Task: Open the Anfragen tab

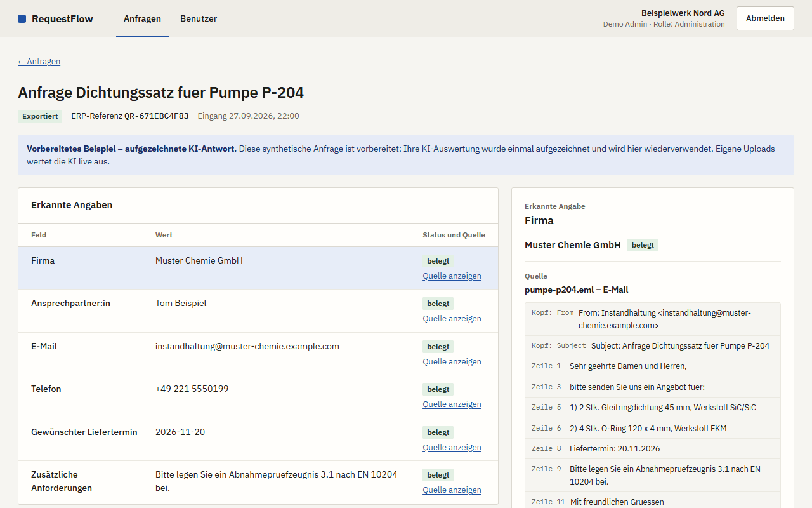Action: (x=142, y=18)
